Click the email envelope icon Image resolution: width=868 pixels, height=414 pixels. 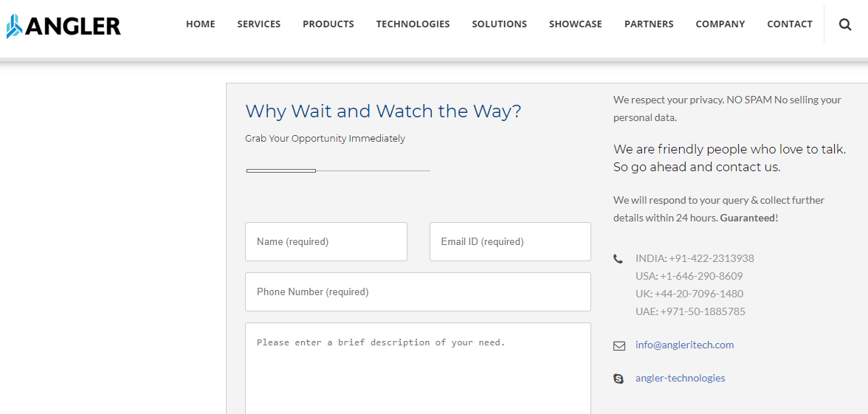click(619, 346)
